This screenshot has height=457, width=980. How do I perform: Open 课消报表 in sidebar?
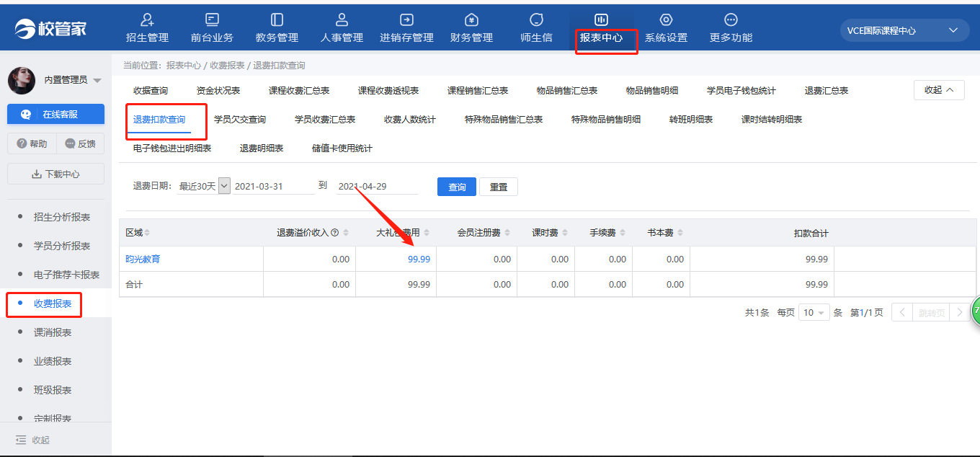53,332
